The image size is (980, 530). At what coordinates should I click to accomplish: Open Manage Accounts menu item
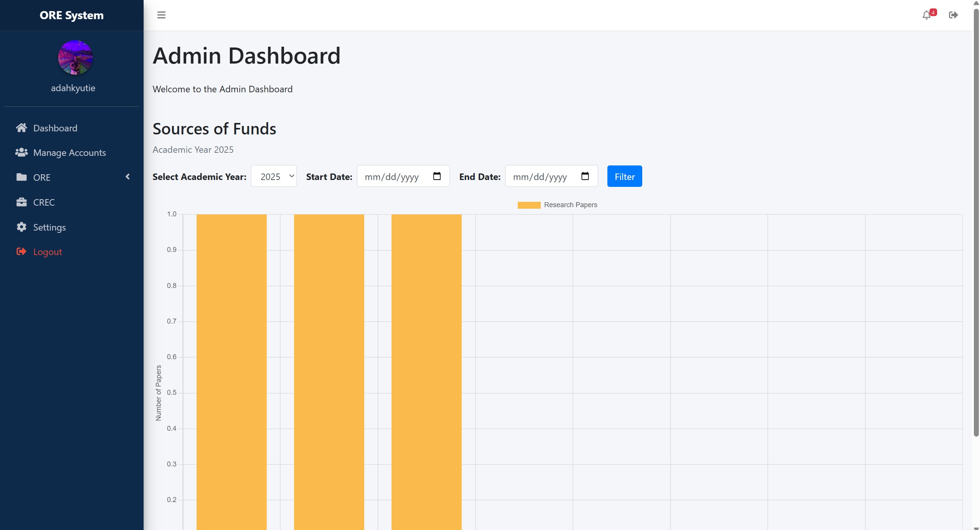pos(69,152)
